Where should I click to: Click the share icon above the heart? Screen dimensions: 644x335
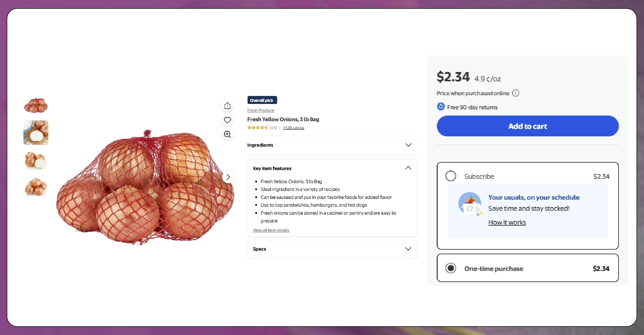(x=227, y=106)
